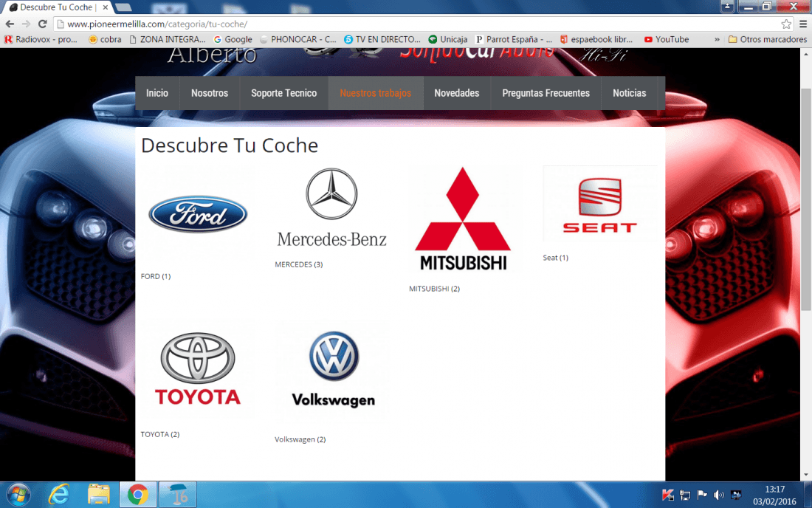Open the network tray icon
The image size is (812, 508).
685,495
